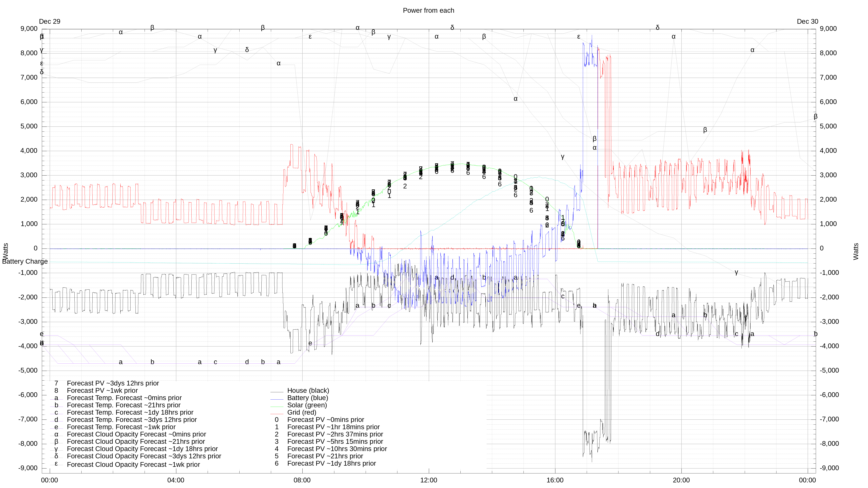Click the 'Battery Charge' axis label
Viewport: 868px width, 488px height.
tap(25, 262)
